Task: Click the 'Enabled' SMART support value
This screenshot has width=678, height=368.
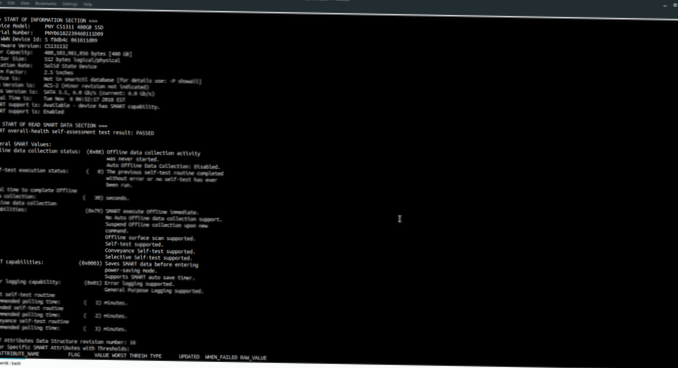Action: click(54, 112)
